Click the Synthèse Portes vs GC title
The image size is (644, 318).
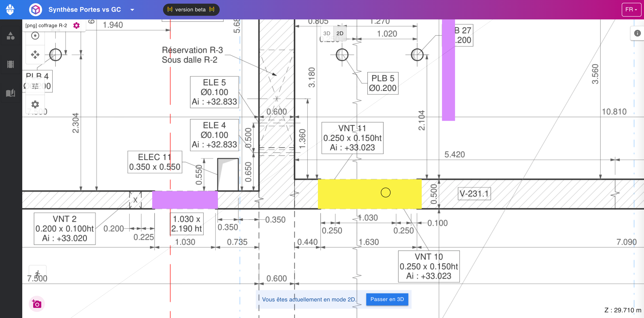(x=85, y=10)
